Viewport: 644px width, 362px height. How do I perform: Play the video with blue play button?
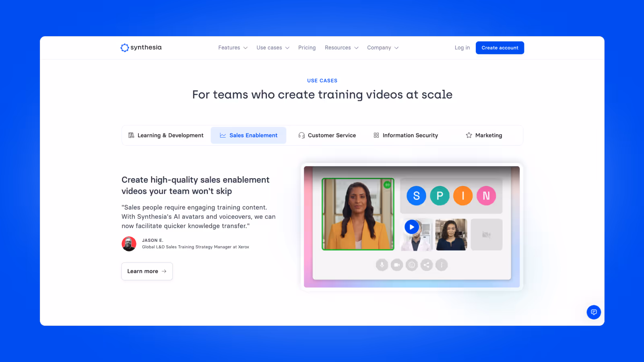point(411,227)
